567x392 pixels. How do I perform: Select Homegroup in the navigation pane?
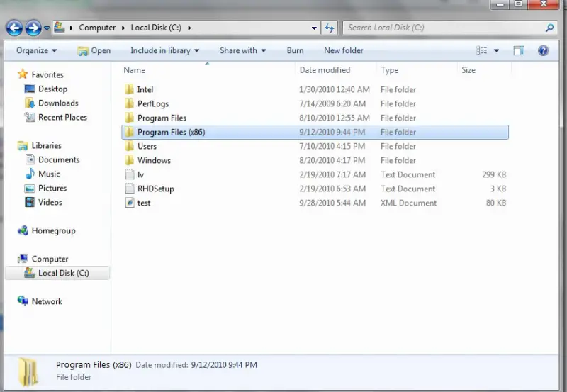point(54,230)
